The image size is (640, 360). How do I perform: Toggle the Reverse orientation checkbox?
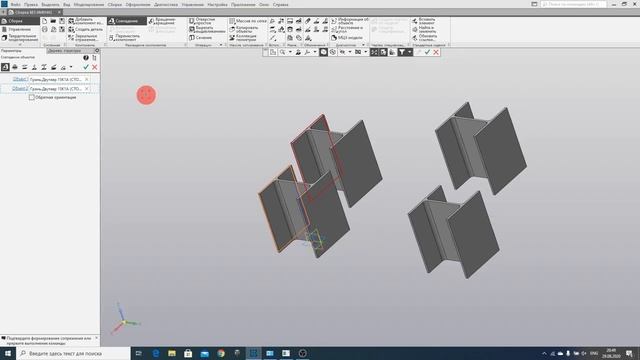coord(31,98)
